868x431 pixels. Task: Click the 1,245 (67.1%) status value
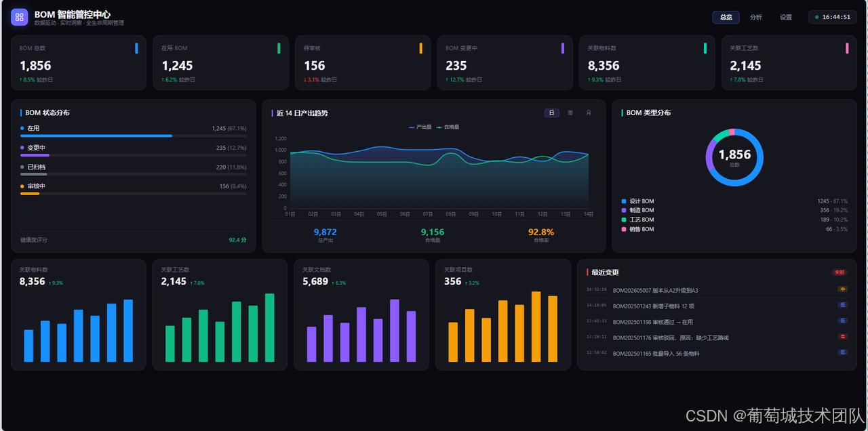[x=229, y=128]
